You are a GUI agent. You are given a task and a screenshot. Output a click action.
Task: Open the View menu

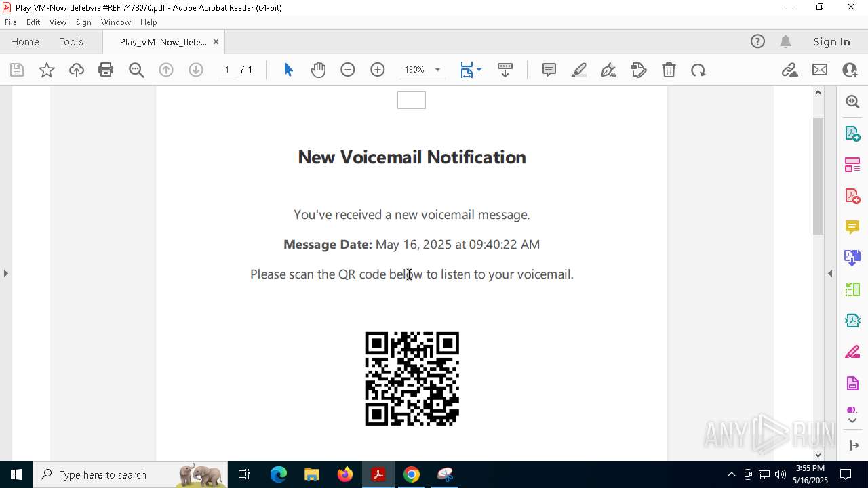(58, 22)
